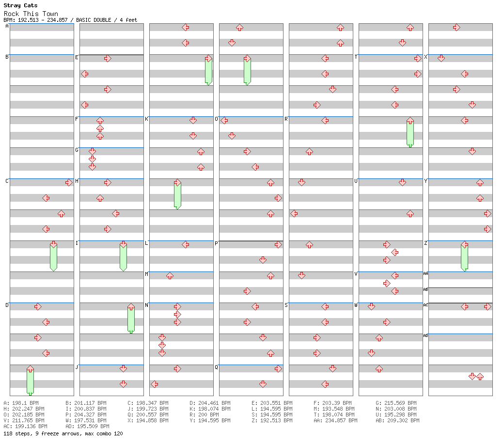
Task: Click the down arrow in the chart's final arrow pair
Action: coord(472,377)
